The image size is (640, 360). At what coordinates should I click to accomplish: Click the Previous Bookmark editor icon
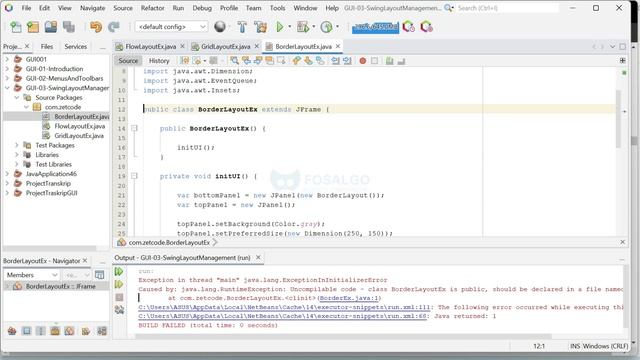[297, 61]
